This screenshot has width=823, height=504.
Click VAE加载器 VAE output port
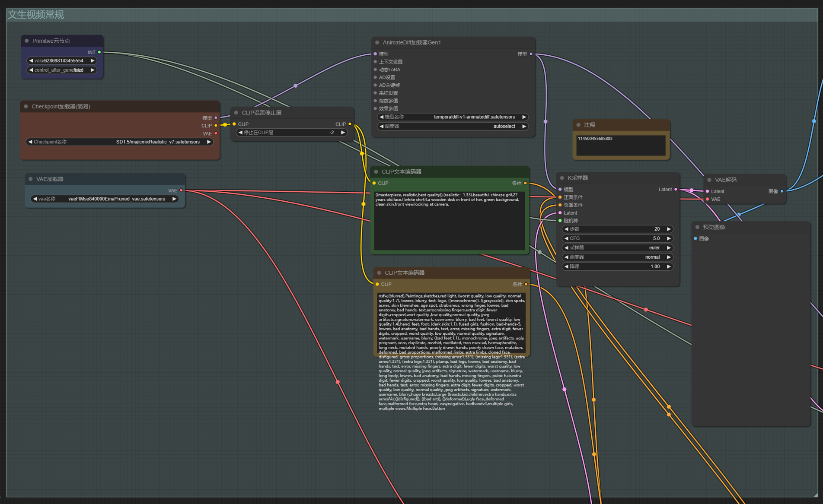[182, 190]
